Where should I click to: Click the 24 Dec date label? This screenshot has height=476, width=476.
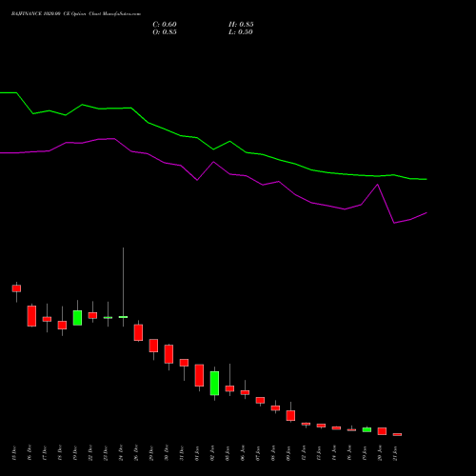coord(121,453)
